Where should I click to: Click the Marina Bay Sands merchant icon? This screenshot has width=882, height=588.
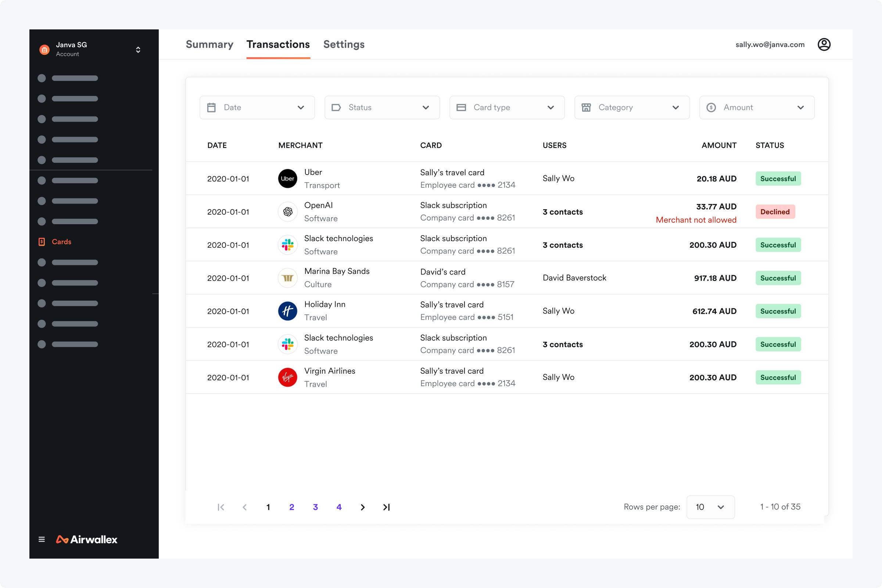click(x=287, y=277)
